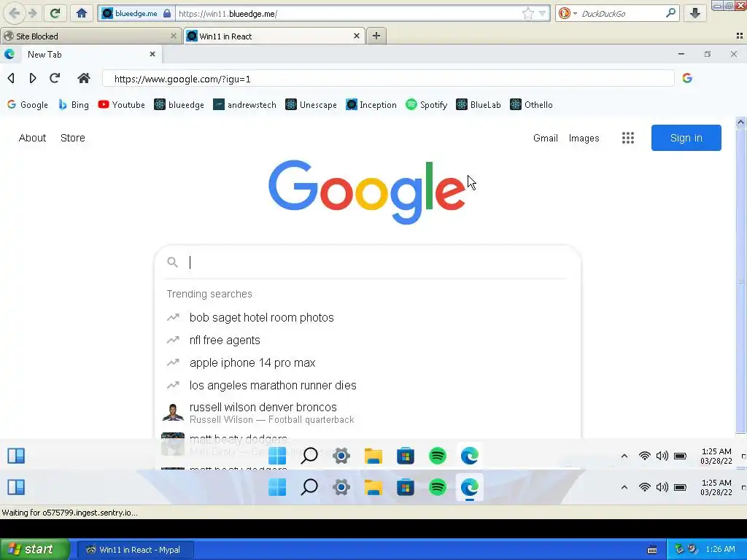Open Win11 taskbar search
The width and height of the screenshot is (747, 560).
click(309, 487)
